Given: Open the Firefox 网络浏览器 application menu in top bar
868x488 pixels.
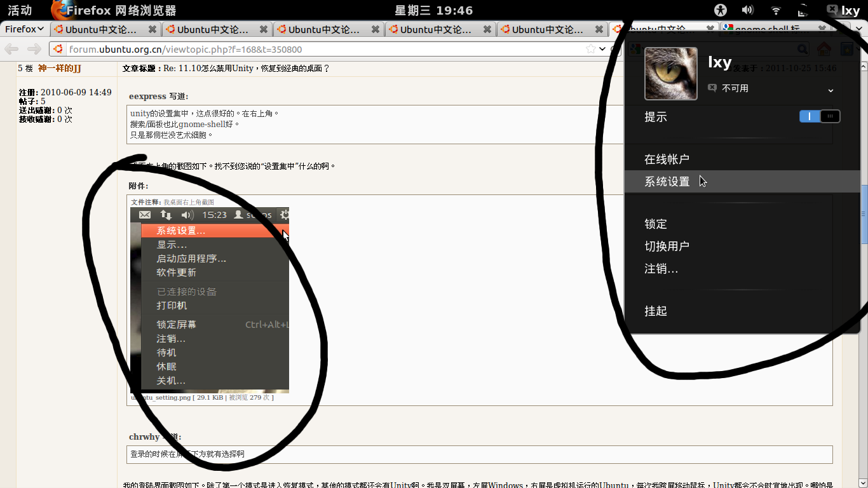Looking at the screenshot, I should click(x=113, y=10).
